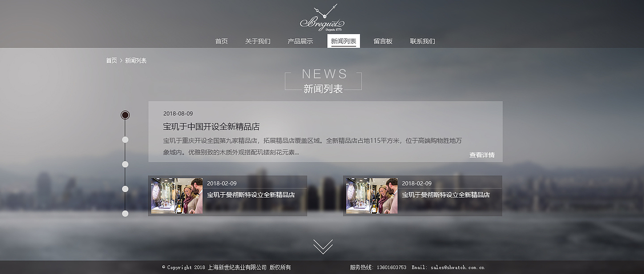Viewport: 644px width, 274px height.
Task: Select the first dark timeline marker
Action: click(x=125, y=115)
